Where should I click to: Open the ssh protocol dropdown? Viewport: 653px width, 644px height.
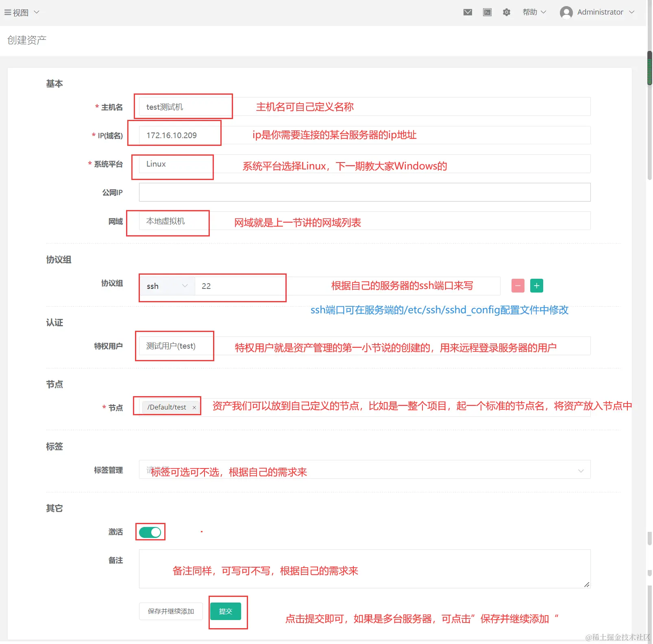point(167,286)
